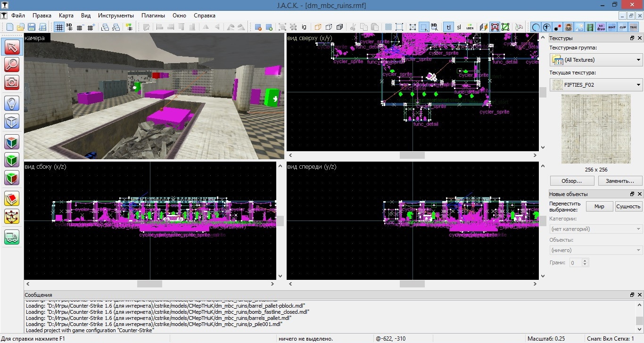
Task: Activate the Camera tool
Action: coord(12,82)
